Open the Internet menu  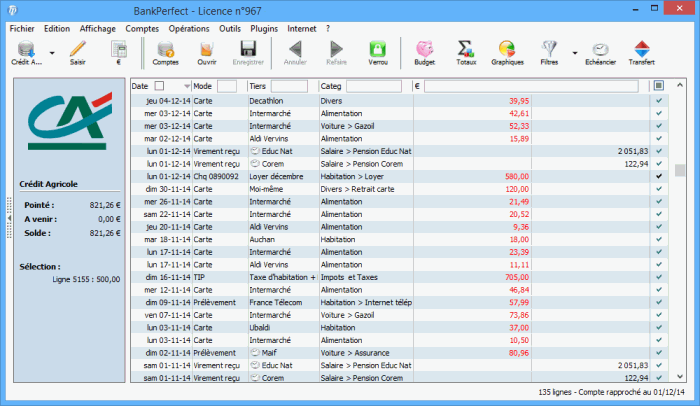click(x=301, y=29)
